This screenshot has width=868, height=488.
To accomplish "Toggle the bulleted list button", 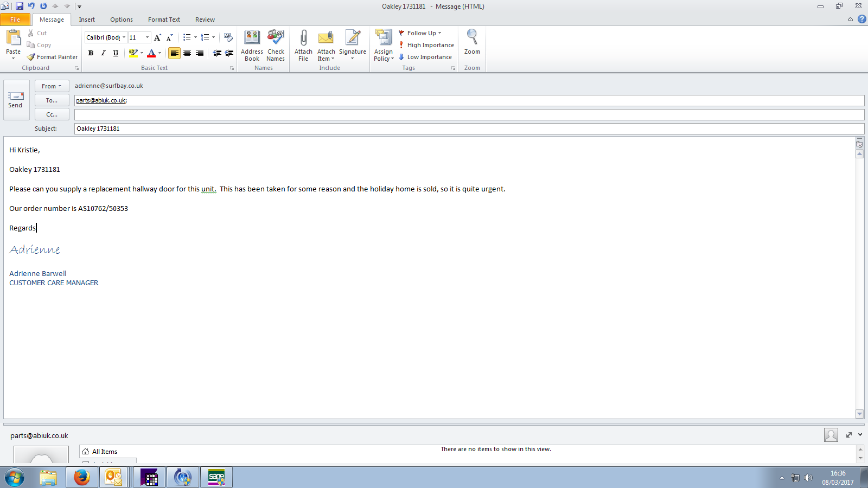I will tap(187, 37).
